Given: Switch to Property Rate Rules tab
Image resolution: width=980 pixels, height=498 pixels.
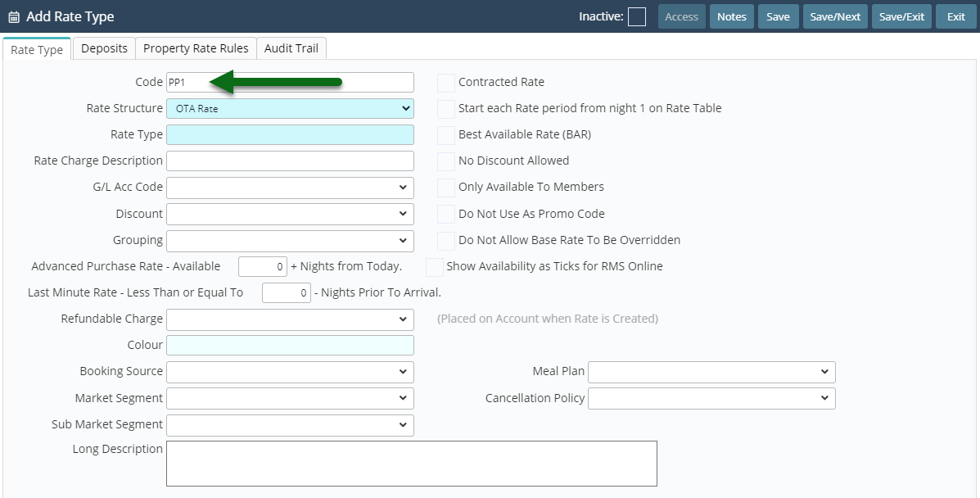Looking at the screenshot, I should [196, 48].
